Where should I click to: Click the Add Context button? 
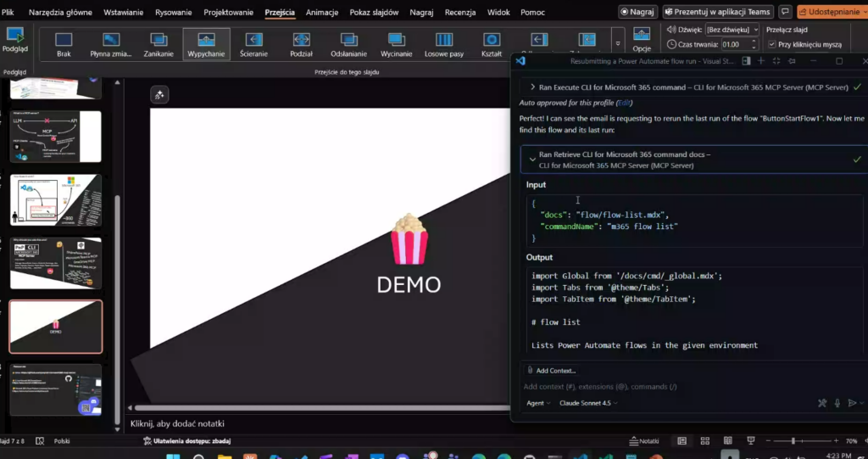pyautogui.click(x=550, y=370)
